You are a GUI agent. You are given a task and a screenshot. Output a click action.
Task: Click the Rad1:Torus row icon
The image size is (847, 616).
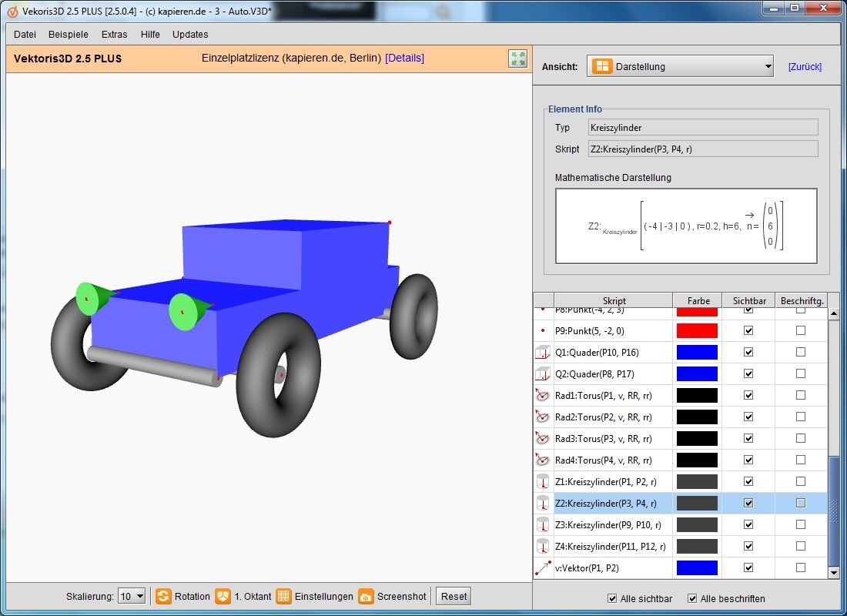(544, 396)
